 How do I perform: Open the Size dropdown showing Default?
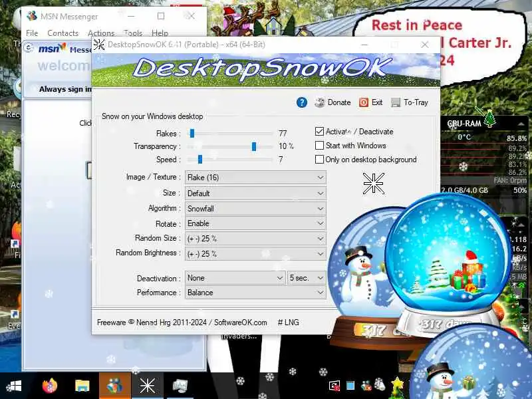(255, 193)
